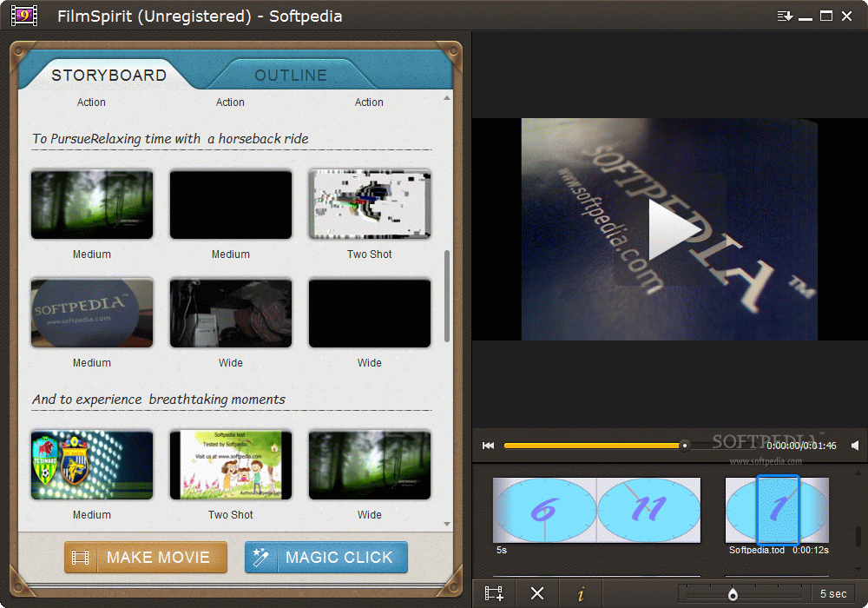Select the forest Wide thumbnail at bottom

[370, 466]
